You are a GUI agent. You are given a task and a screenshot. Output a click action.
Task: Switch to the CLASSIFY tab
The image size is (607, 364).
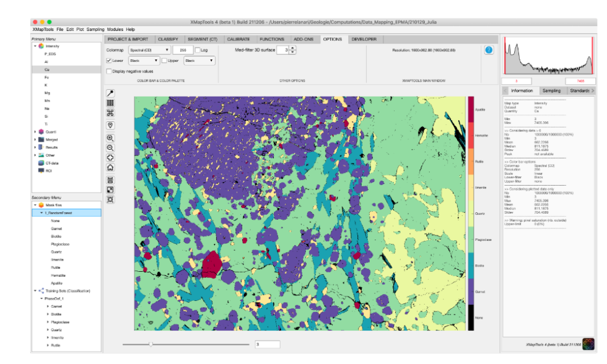[x=168, y=39]
